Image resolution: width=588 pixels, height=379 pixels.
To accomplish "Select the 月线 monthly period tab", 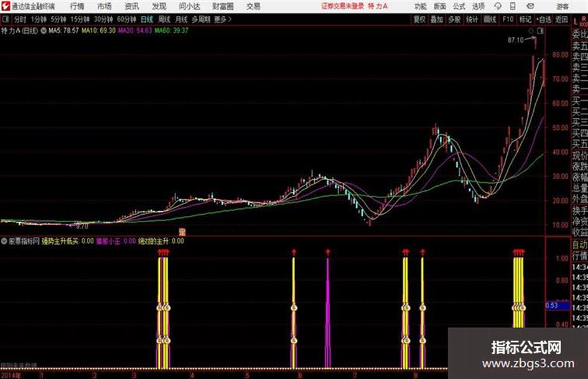I will pos(182,19).
